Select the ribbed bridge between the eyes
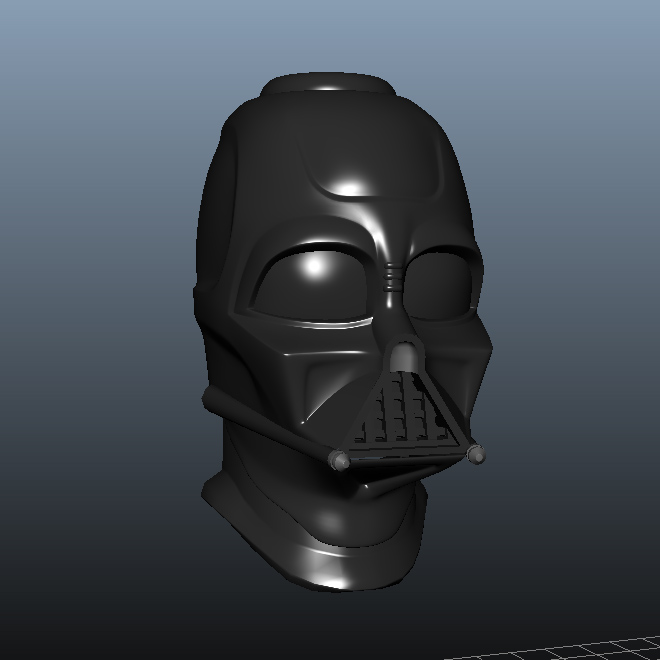Screen dimensions: 660x660 (393, 277)
